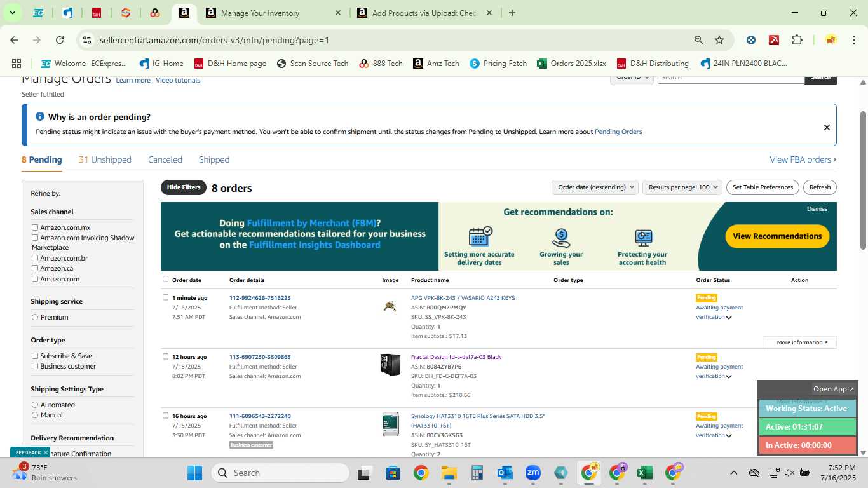The height and width of the screenshot is (488, 868).
Task: Check the Amazon.com.br sales channel
Action: pos(35,258)
